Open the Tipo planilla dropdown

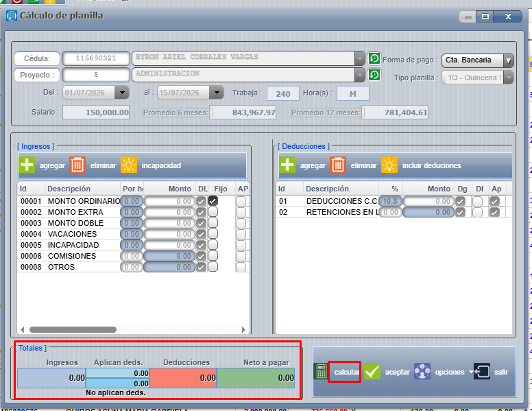(x=508, y=78)
